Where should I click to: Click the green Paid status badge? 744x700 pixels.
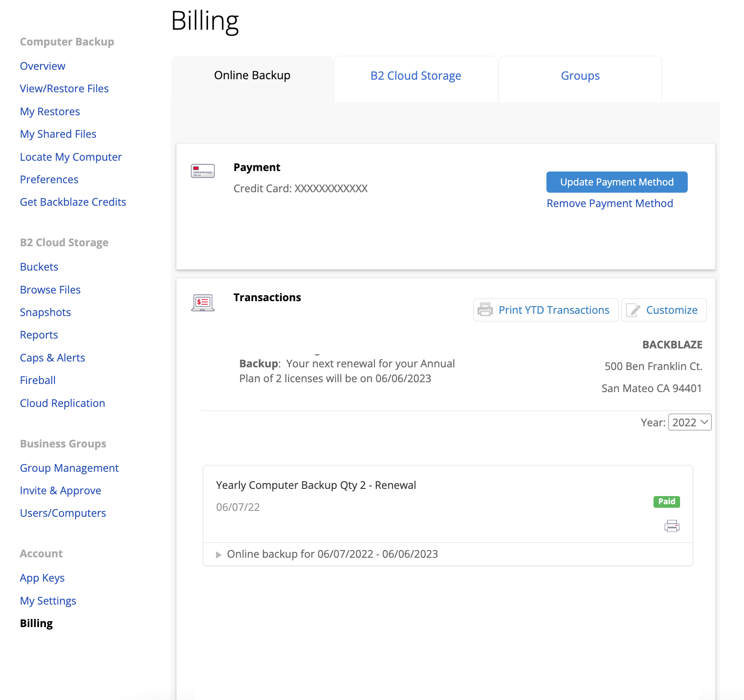667,501
